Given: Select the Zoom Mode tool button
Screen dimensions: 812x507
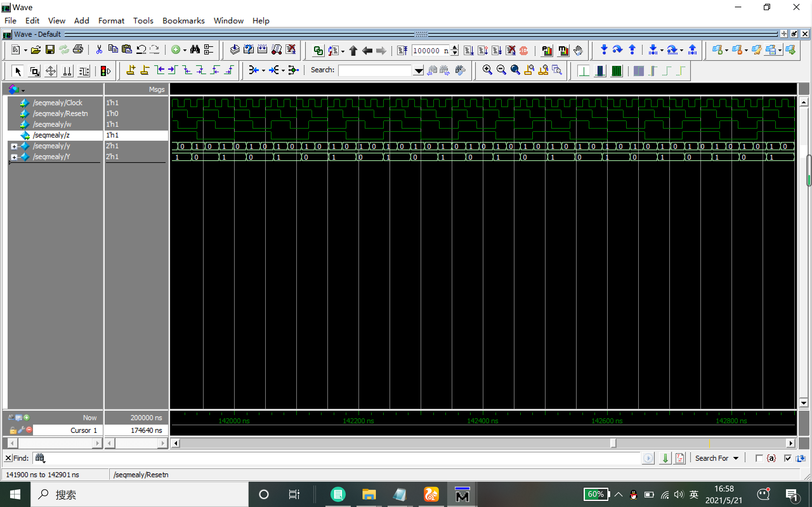Looking at the screenshot, I should (x=35, y=71).
